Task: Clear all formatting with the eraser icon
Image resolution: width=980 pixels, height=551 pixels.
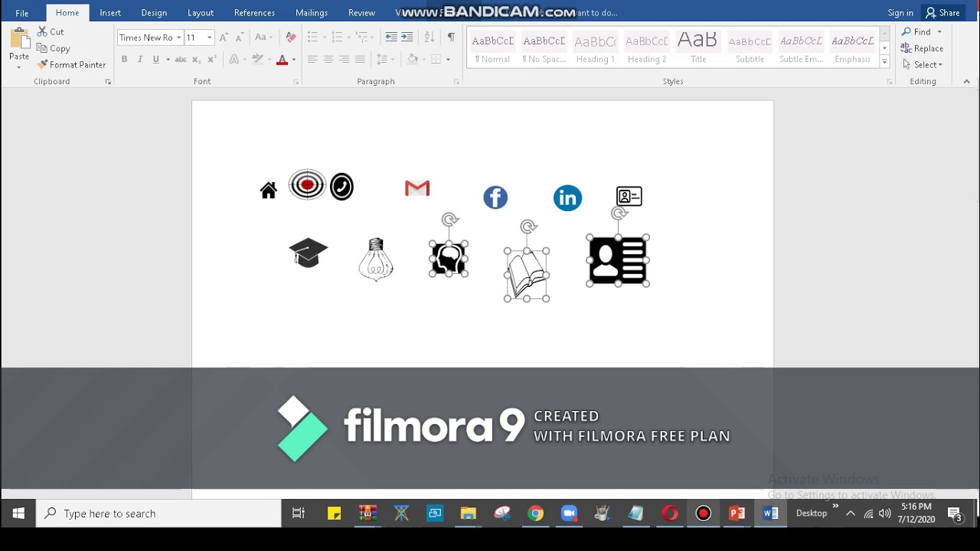Action: click(x=290, y=37)
